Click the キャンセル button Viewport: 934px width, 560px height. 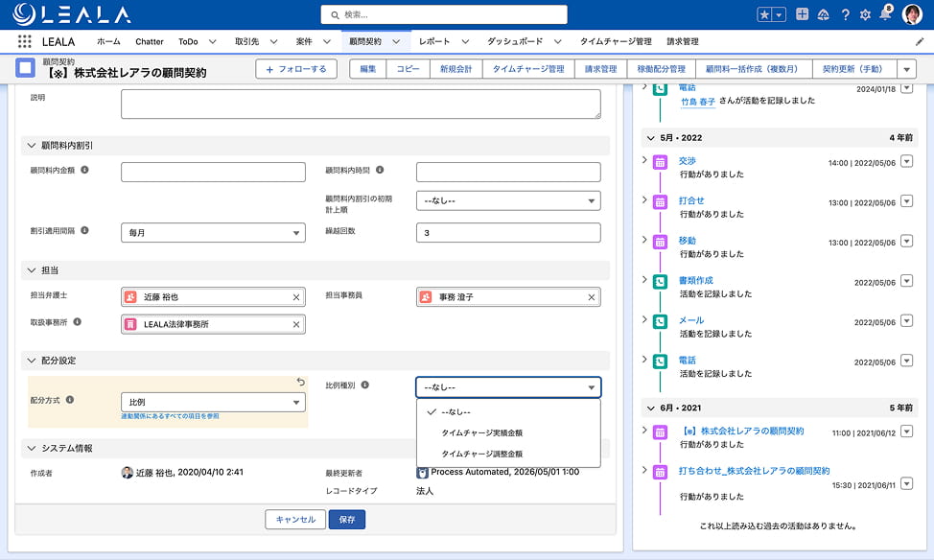[x=295, y=520]
